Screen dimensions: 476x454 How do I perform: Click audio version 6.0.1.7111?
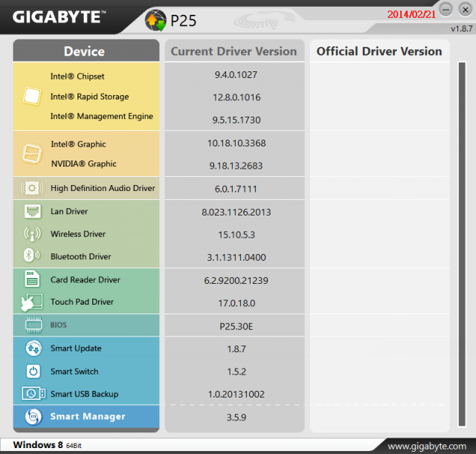tap(236, 189)
